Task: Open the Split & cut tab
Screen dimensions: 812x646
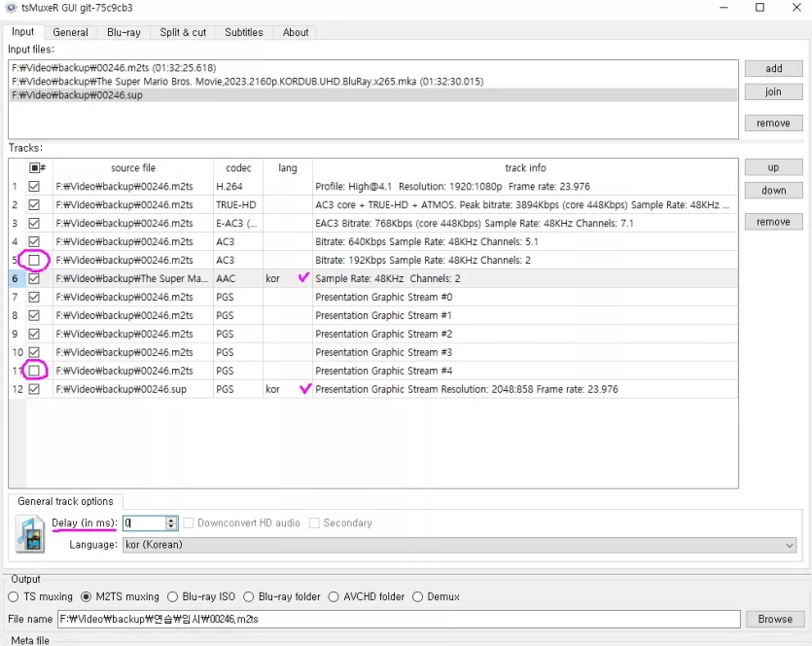Action: pos(183,32)
